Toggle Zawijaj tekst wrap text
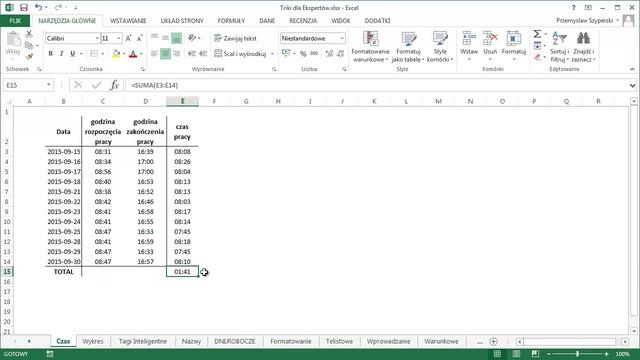 [236, 38]
